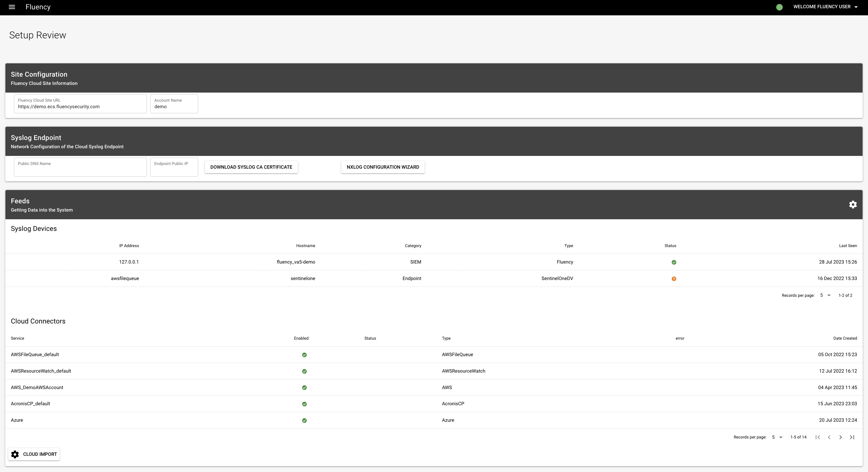Viewport: 868px width, 472px height.
Task: Click the 05 Oct 2022 15:23 date created
Action: point(837,354)
